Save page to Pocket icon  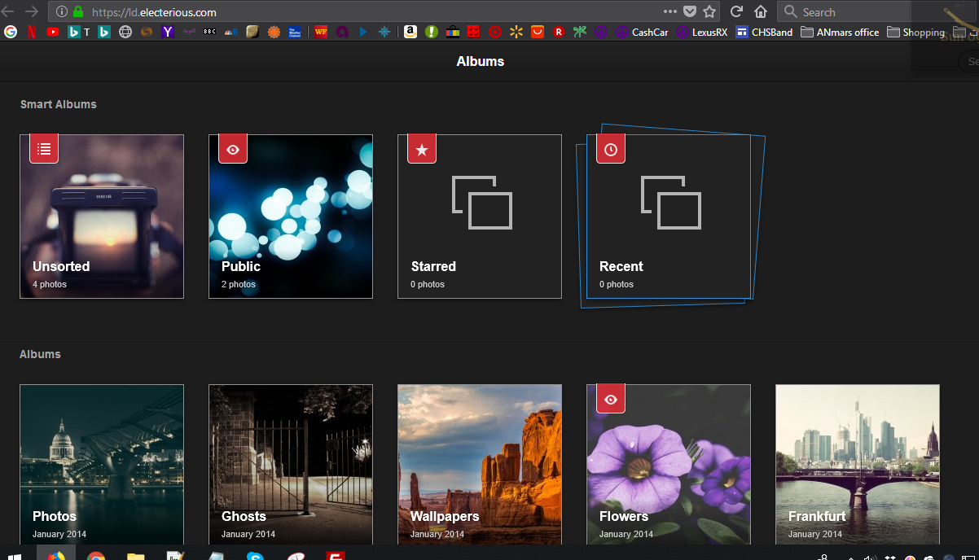point(690,11)
